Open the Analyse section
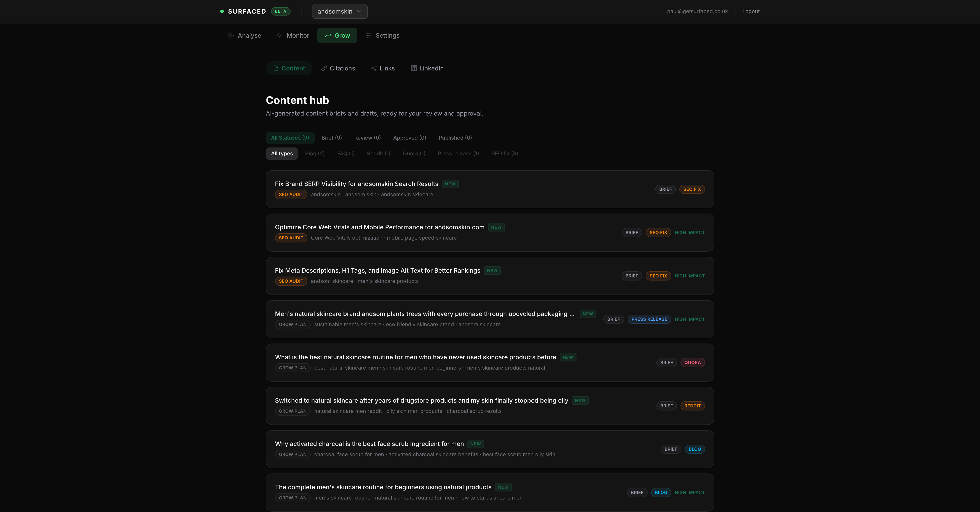This screenshot has height=512, width=980. [x=244, y=35]
